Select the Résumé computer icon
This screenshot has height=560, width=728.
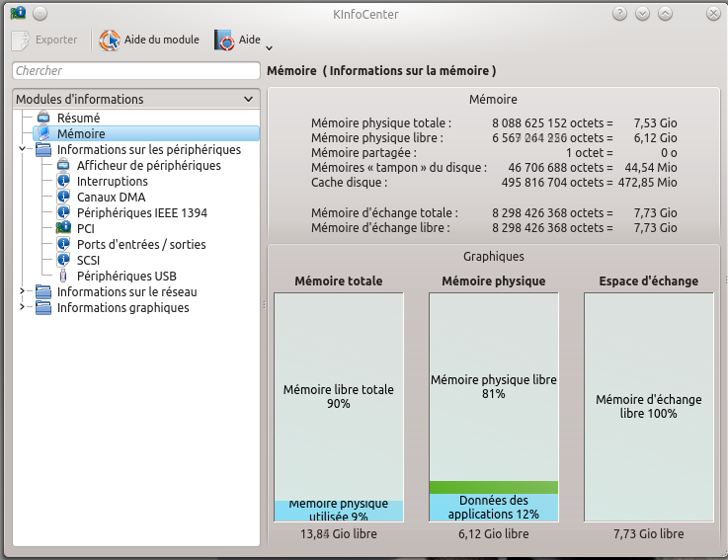[x=43, y=118]
